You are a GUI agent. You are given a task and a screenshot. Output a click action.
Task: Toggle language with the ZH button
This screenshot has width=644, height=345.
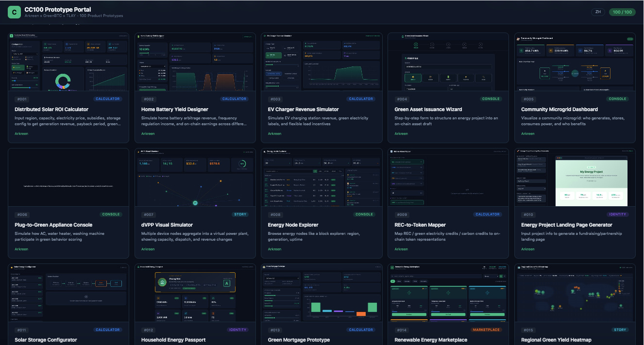598,12
